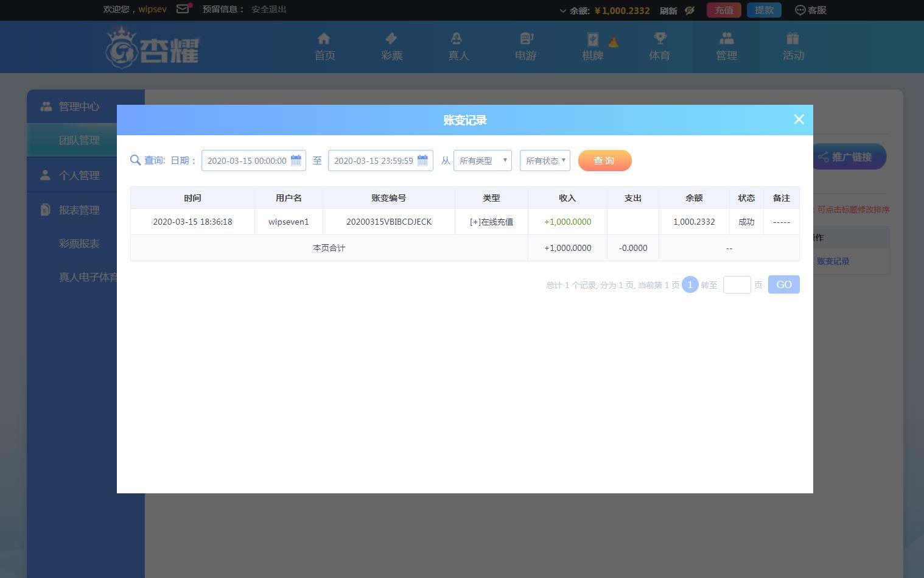The height and width of the screenshot is (578, 924).
Task: Click the page number input field
Action: (x=737, y=284)
